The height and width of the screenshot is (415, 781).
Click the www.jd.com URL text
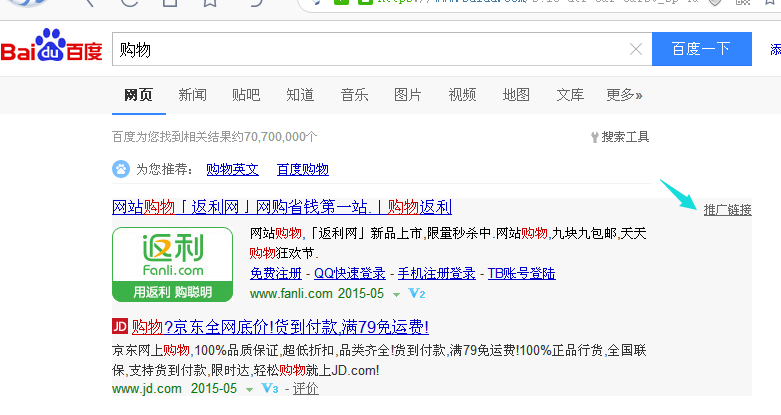pos(146,389)
